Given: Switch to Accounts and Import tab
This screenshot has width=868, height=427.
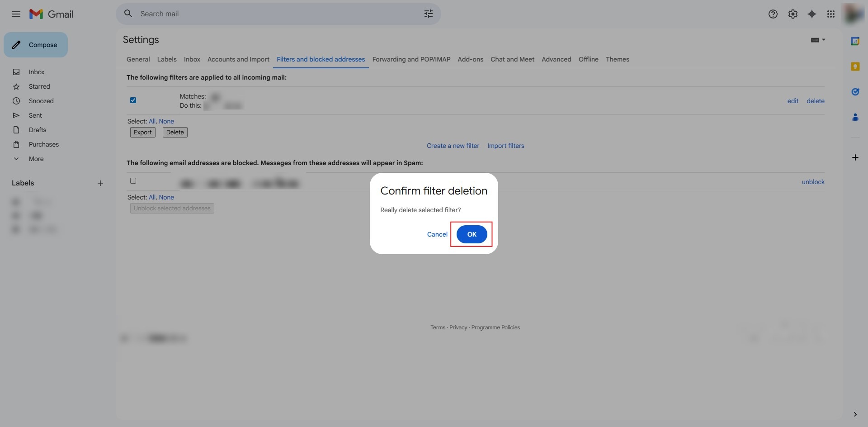Looking at the screenshot, I should tap(238, 59).
